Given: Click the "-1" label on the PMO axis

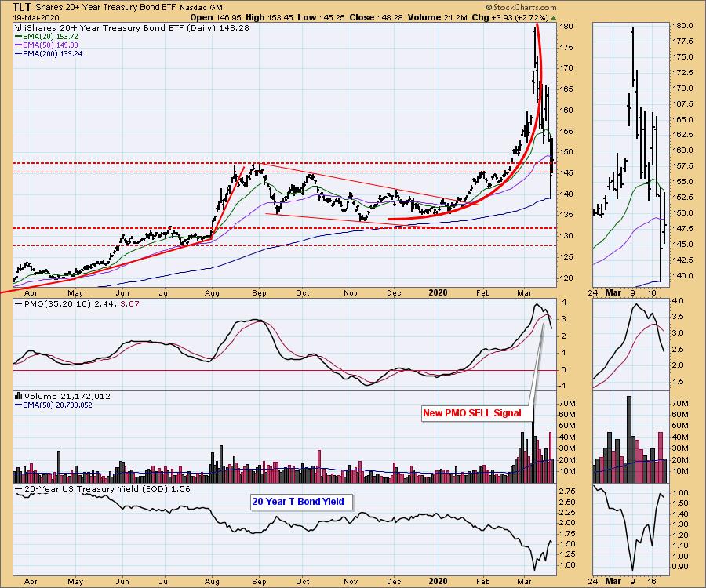Looking at the screenshot, I should [564, 386].
